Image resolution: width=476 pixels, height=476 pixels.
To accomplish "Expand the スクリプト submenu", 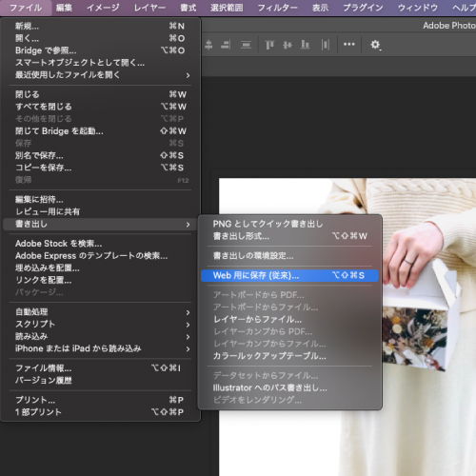I will (100, 324).
